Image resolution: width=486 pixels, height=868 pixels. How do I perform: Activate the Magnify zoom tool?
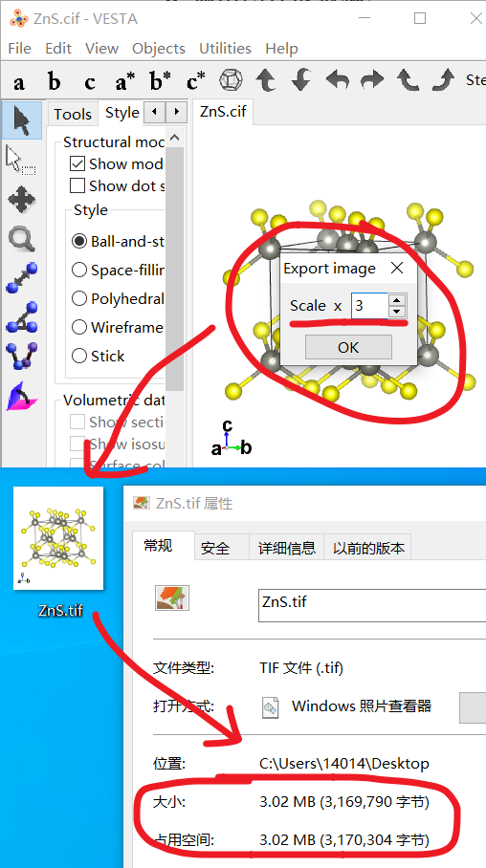pos(22,240)
